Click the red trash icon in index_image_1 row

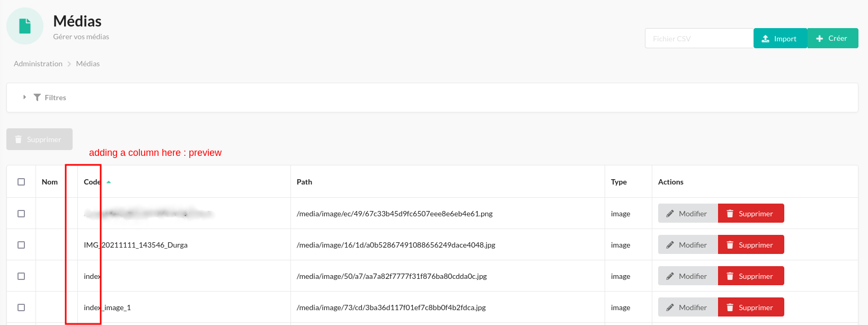730,308
